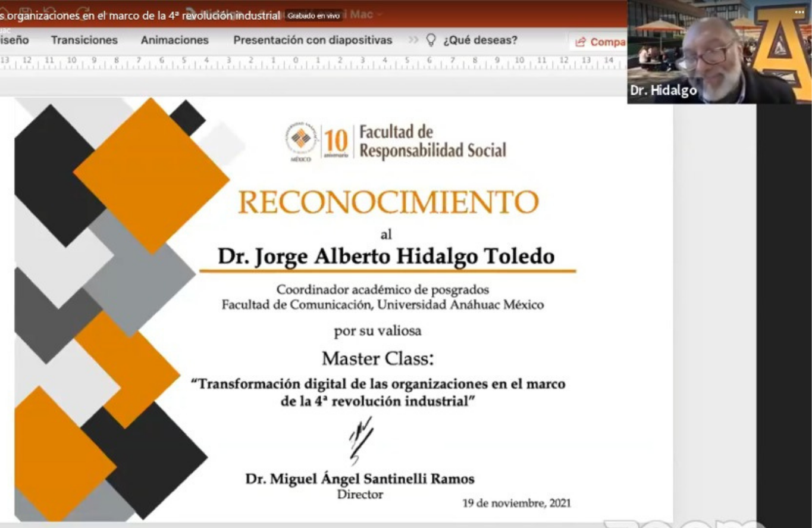Select the name Dr. Jorge Alberto Hidalgo Toledo
This screenshot has height=528, width=812.
click(386, 257)
